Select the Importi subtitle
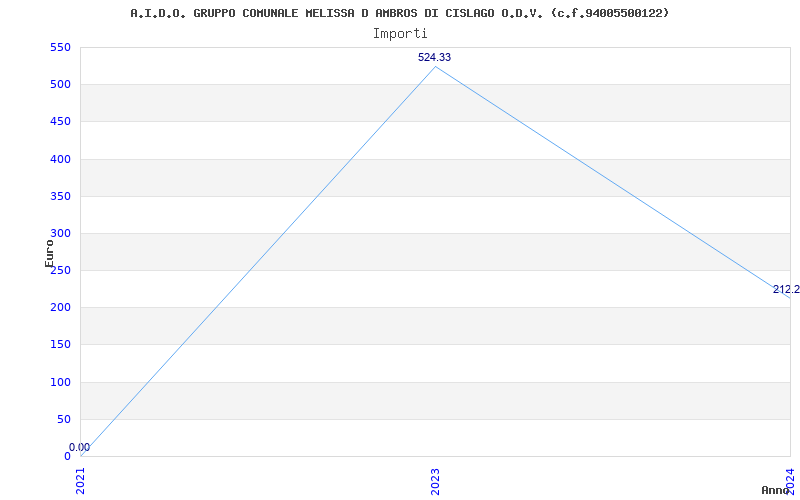The height and width of the screenshot is (500, 800). 400,34
